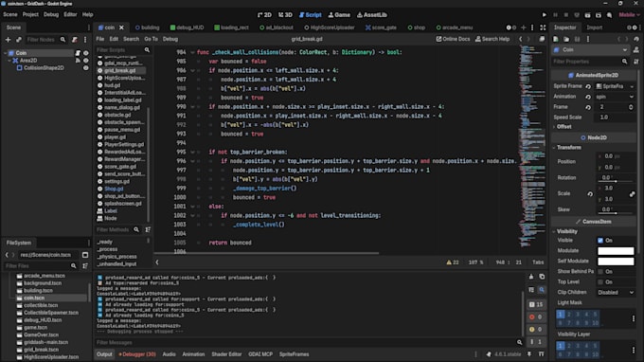Toggle alphabetical sort of methods list

148,229
